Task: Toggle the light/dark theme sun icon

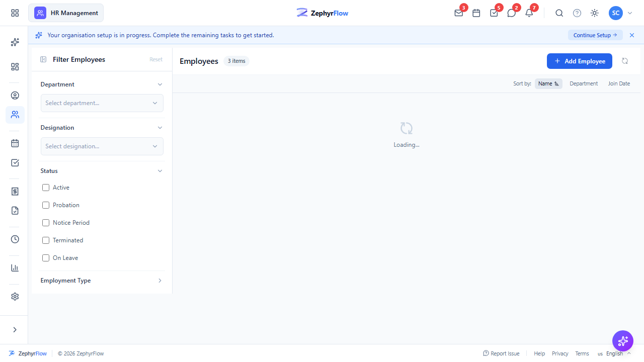Action: 595,13
